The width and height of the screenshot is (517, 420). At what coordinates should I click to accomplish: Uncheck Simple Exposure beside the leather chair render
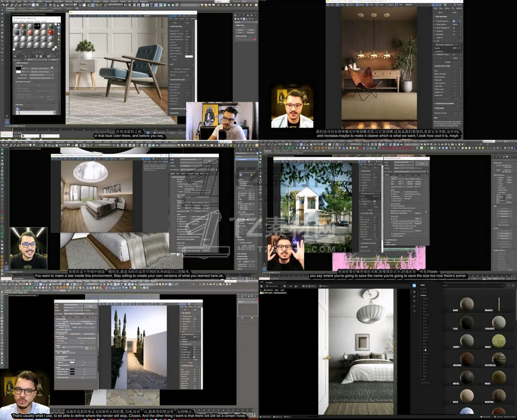tap(435, 21)
